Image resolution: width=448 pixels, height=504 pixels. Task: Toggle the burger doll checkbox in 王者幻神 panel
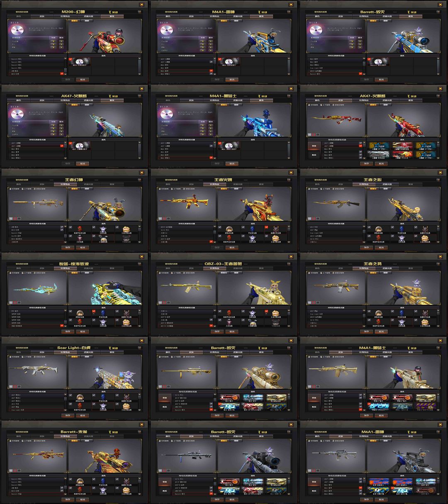coord(117,227)
